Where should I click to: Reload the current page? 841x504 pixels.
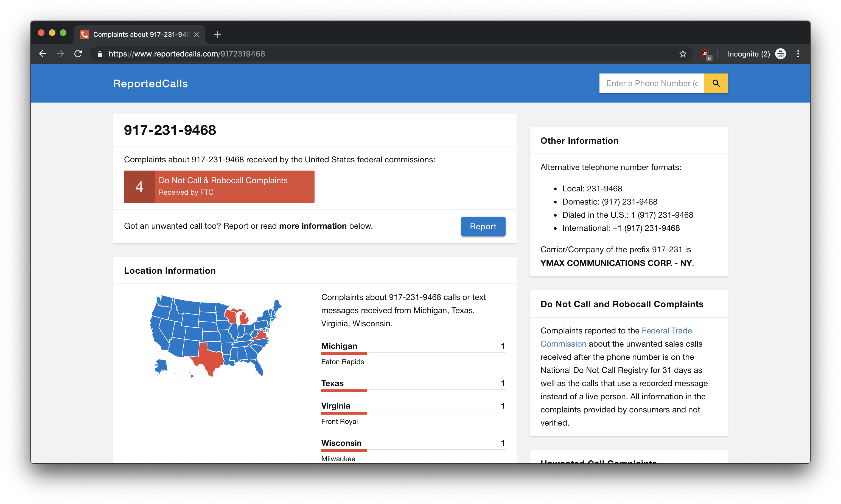click(x=78, y=54)
